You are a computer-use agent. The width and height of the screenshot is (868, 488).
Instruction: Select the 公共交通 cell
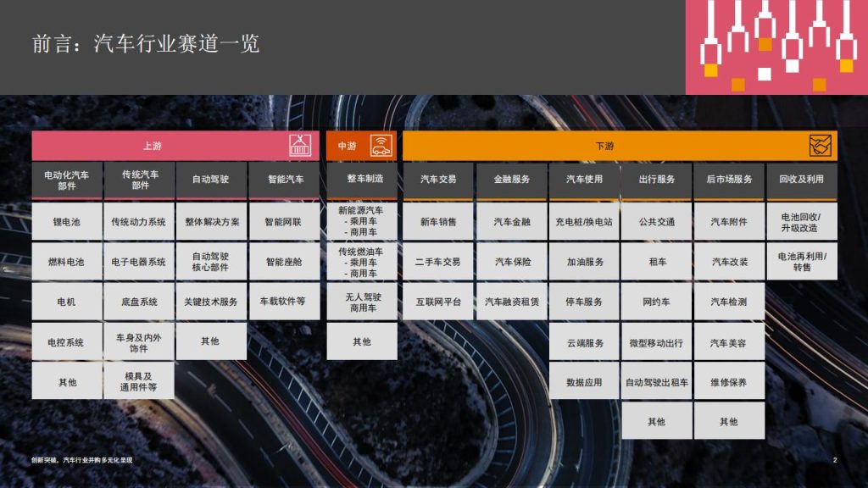[x=657, y=221]
